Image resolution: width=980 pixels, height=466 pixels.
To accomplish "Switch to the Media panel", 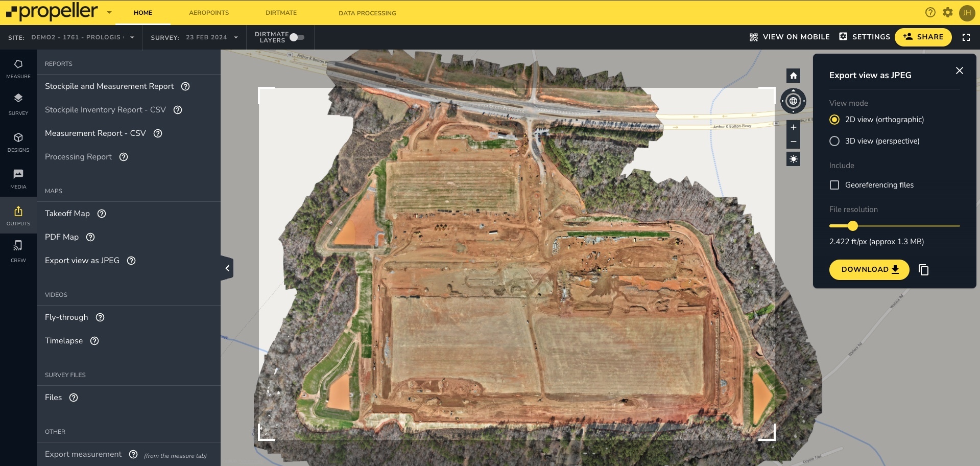I will pos(18,180).
